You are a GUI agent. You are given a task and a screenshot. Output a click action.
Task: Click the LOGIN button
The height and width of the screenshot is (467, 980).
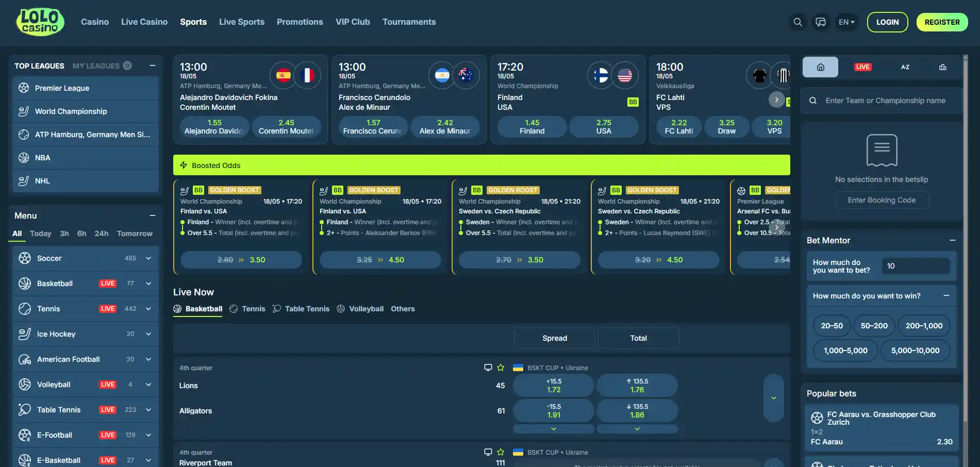[x=887, y=22]
